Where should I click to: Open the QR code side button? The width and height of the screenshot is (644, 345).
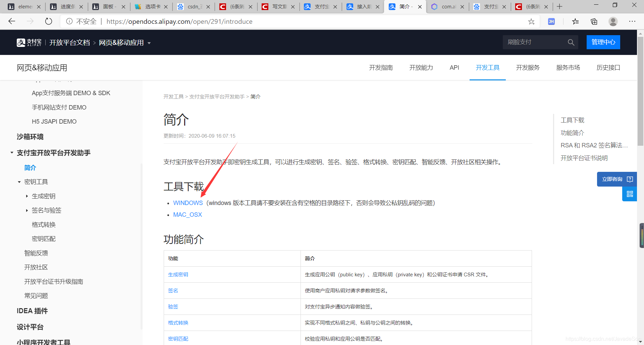(630, 194)
